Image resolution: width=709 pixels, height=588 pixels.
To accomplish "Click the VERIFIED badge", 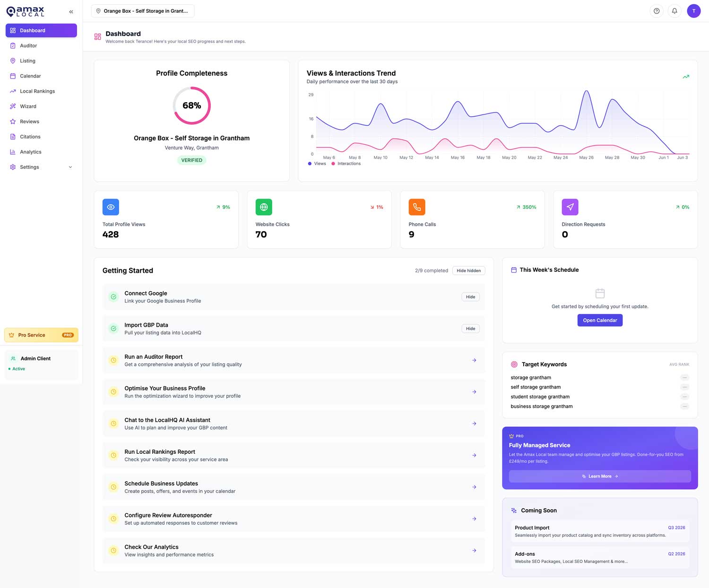I will tap(191, 160).
